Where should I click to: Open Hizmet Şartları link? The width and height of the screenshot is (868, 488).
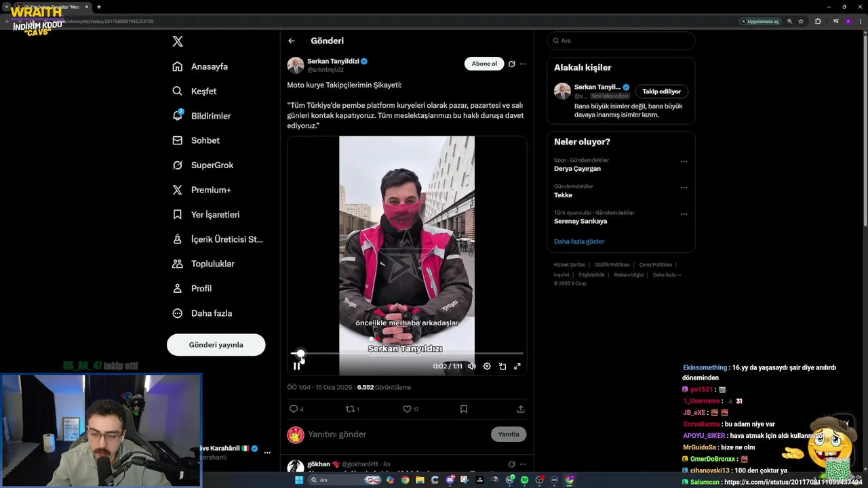point(570,264)
